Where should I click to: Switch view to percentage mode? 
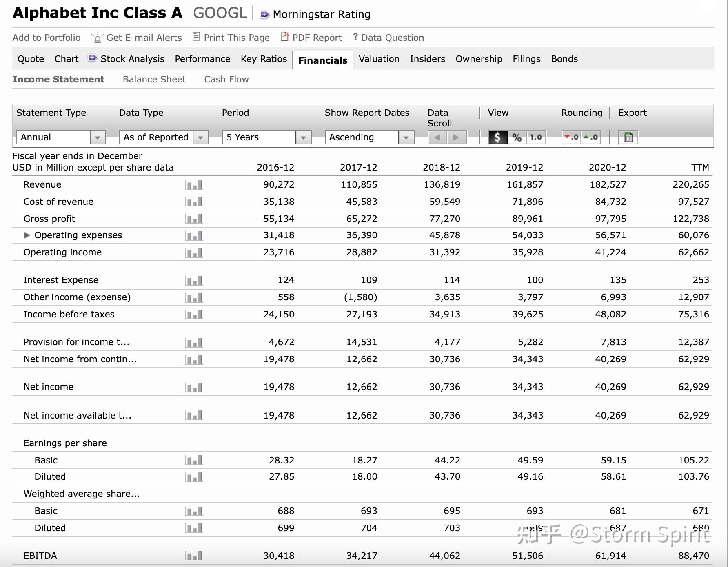517,137
